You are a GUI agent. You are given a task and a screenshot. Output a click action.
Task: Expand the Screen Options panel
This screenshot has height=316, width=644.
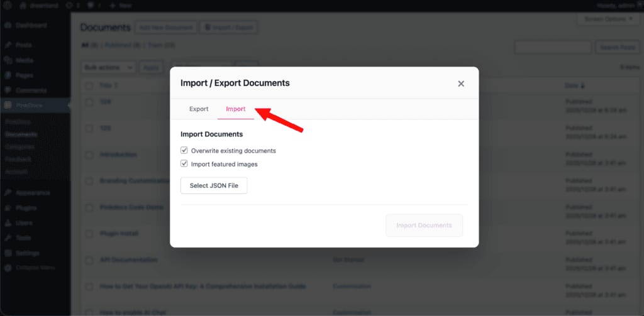coord(608,19)
